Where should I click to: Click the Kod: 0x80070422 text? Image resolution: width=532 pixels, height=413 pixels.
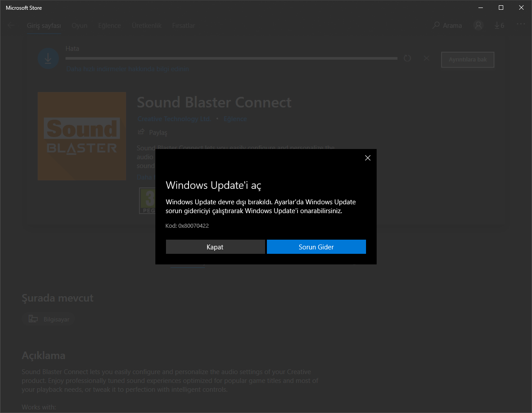click(187, 226)
